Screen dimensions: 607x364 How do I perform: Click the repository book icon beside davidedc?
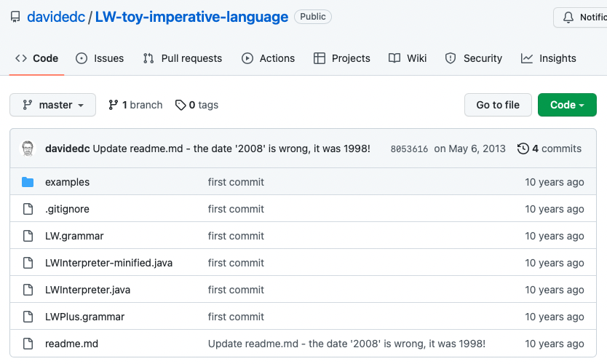(15, 17)
